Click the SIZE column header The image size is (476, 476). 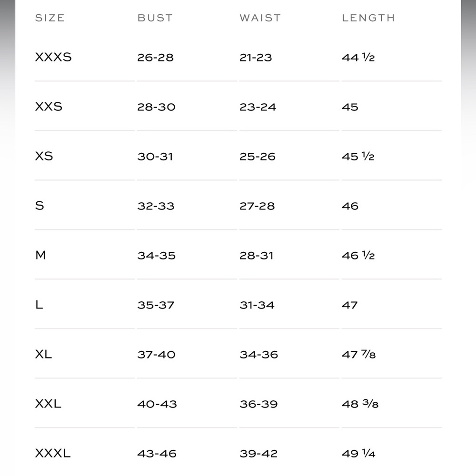(x=50, y=18)
